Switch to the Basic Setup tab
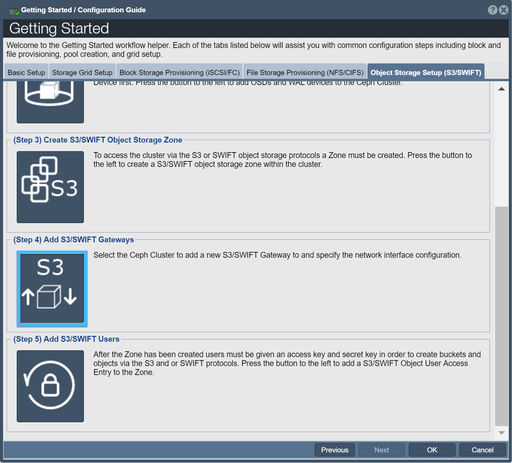 point(26,72)
